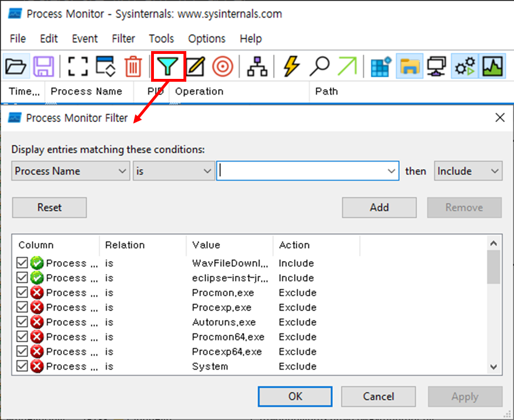This screenshot has width=514, height=420.
Task: Click the Relation column header
Action: point(143,245)
